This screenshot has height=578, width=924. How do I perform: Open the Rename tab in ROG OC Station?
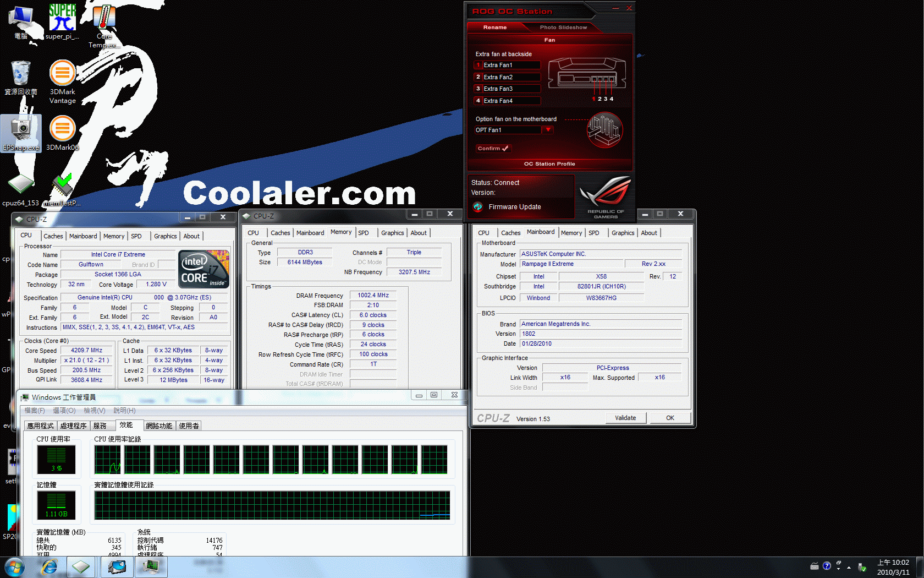click(x=495, y=27)
